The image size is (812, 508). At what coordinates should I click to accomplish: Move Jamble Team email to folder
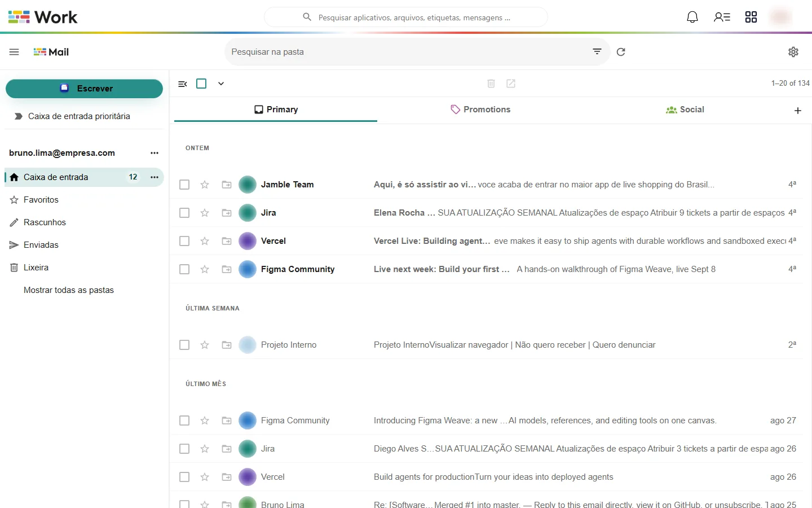coord(227,185)
